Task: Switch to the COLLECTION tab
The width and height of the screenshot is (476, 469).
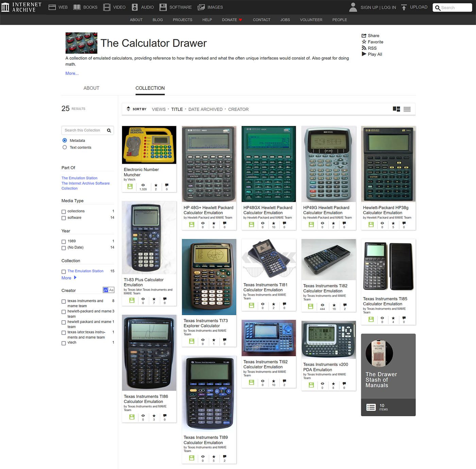Action: (150, 88)
